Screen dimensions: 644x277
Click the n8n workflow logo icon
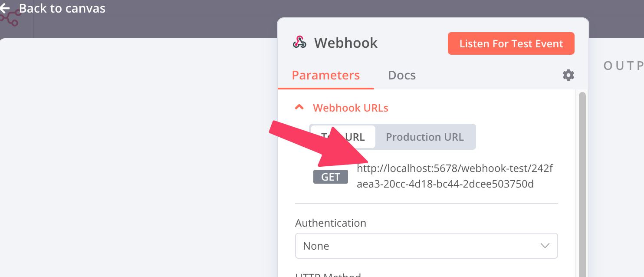(x=10, y=18)
